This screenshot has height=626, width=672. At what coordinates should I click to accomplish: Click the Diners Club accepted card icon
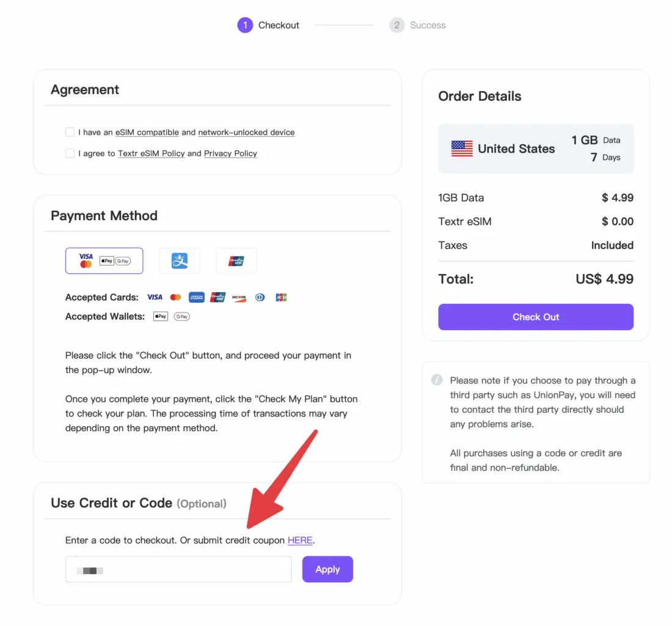260,298
